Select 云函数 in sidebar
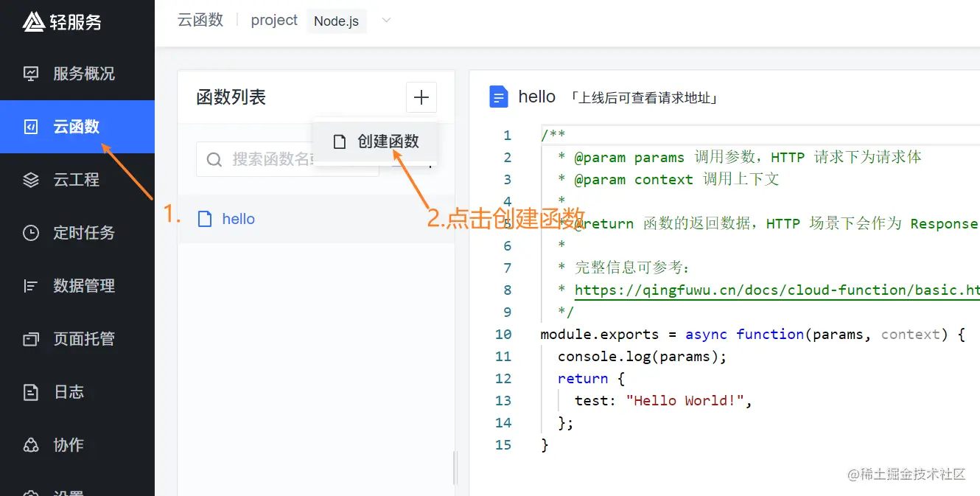Viewport: 980px width, 496px height. (77, 127)
